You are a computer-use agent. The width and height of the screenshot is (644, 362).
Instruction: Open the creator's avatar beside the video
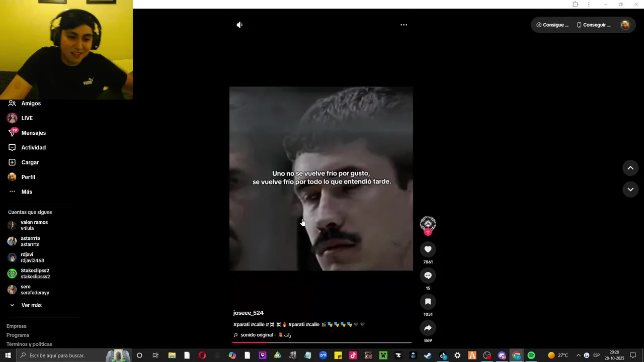click(x=428, y=223)
